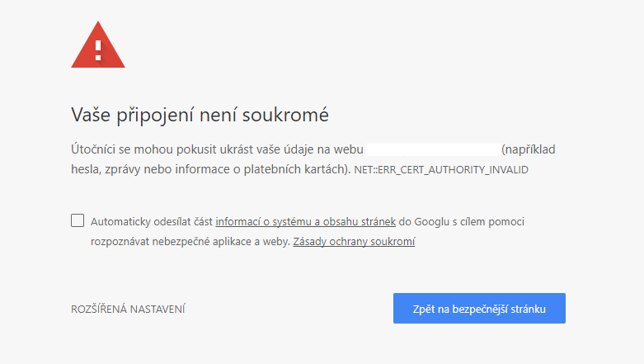Image resolution: width=644 pixels, height=364 pixels.
Task: Click the exclamation mark inside the triangle
Action: [x=98, y=50]
